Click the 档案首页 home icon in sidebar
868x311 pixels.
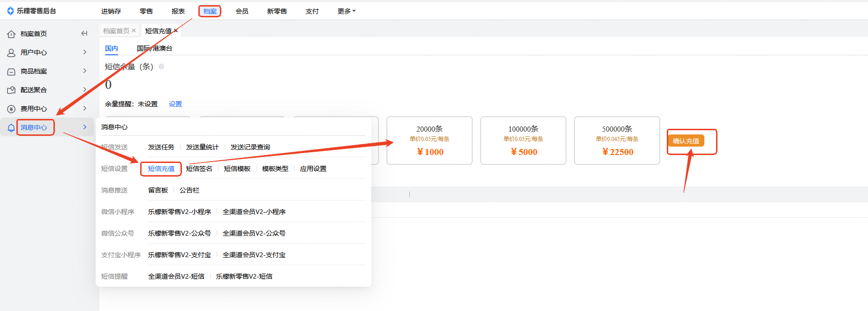tap(11, 34)
